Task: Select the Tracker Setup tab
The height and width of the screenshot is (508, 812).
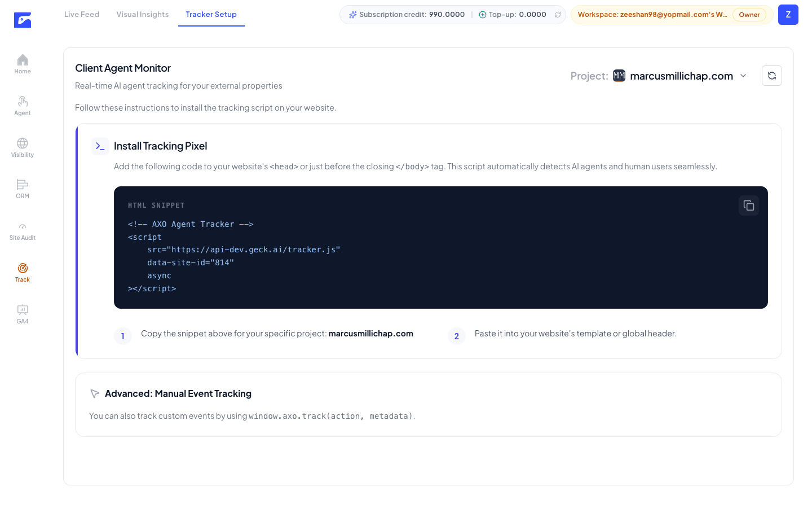Action: click(x=211, y=14)
